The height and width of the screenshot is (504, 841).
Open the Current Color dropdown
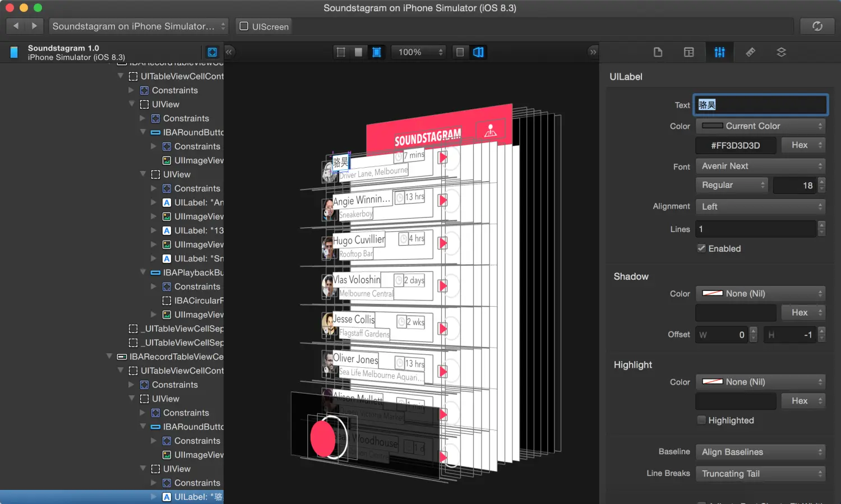click(x=761, y=126)
